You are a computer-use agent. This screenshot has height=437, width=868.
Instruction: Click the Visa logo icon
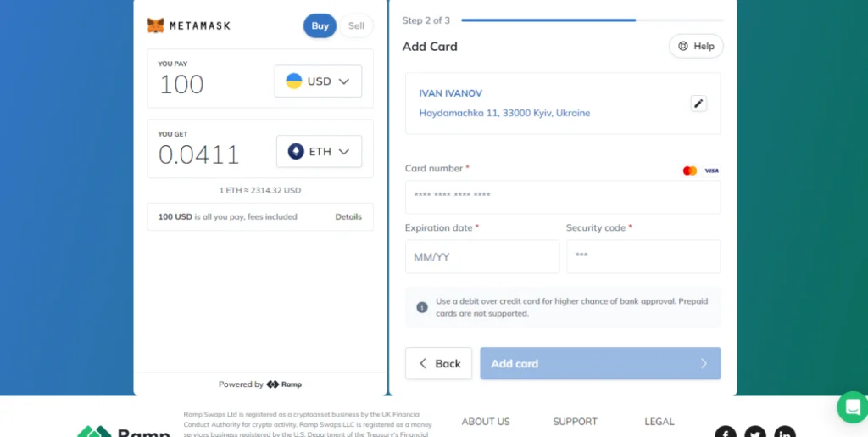coord(711,171)
